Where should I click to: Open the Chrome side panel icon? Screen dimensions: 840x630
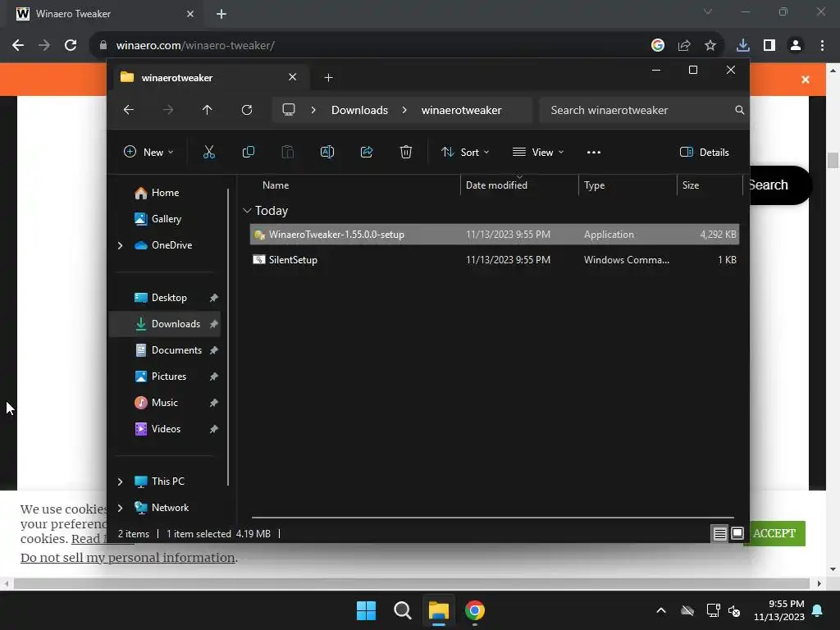coord(769,46)
